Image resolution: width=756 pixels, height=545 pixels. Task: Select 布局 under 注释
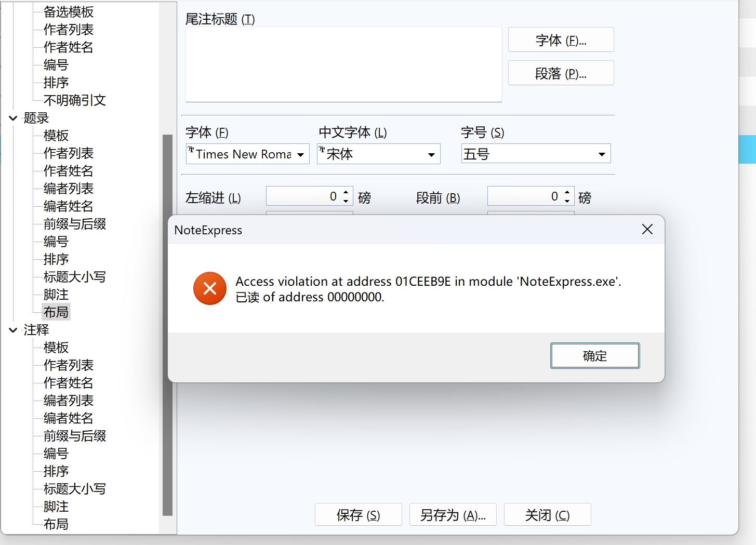[56, 524]
